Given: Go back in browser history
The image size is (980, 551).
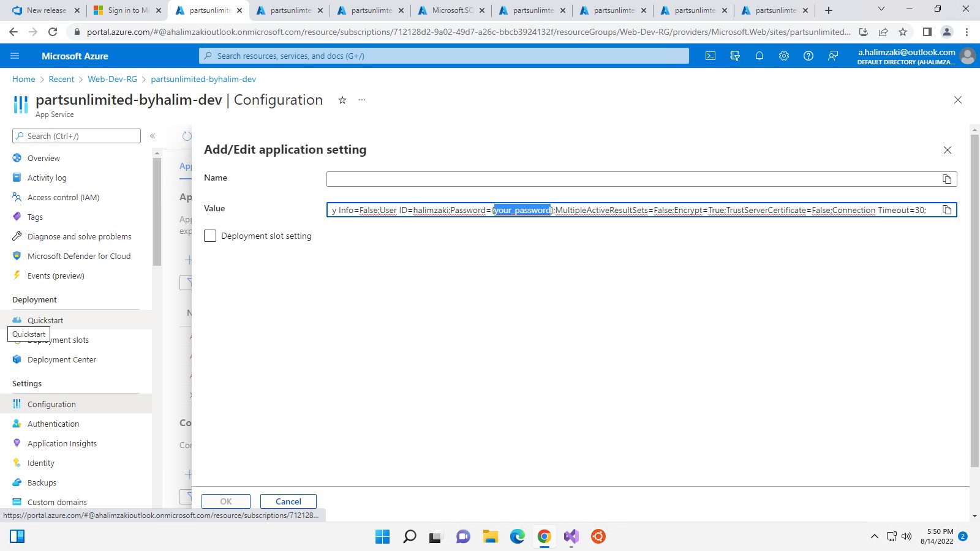Looking at the screenshot, I should tap(13, 32).
